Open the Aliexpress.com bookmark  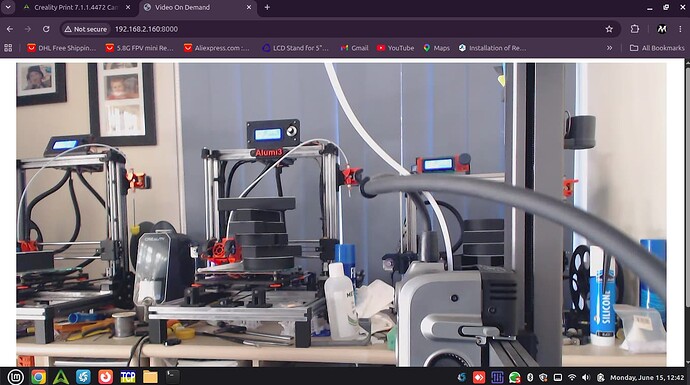(217, 48)
